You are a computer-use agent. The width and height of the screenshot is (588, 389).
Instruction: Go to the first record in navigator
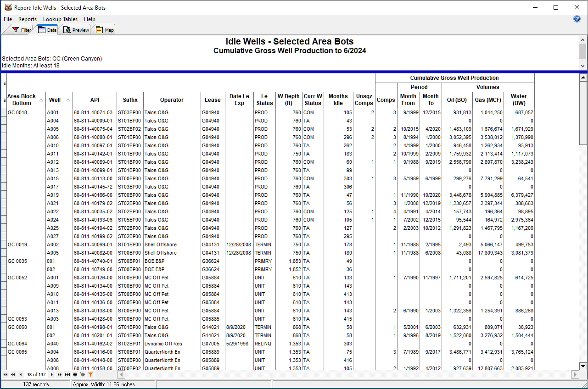(x=5, y=375)
